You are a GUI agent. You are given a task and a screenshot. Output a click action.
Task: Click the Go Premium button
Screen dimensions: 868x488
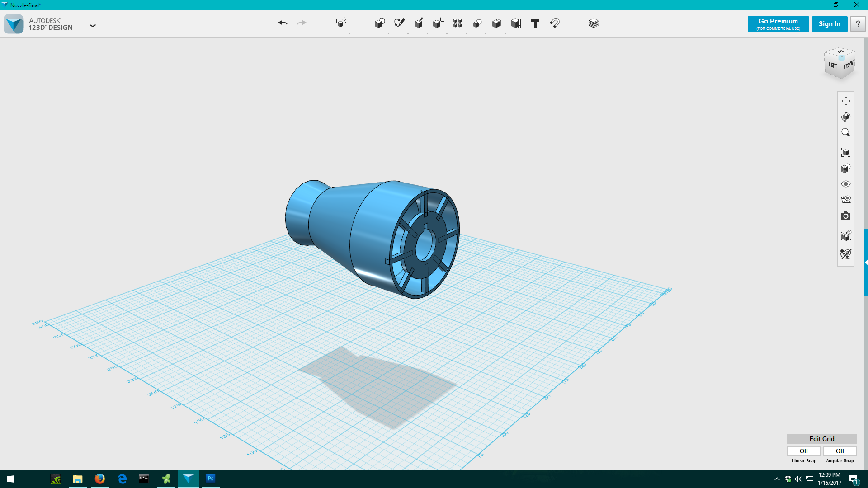(778, 24)
